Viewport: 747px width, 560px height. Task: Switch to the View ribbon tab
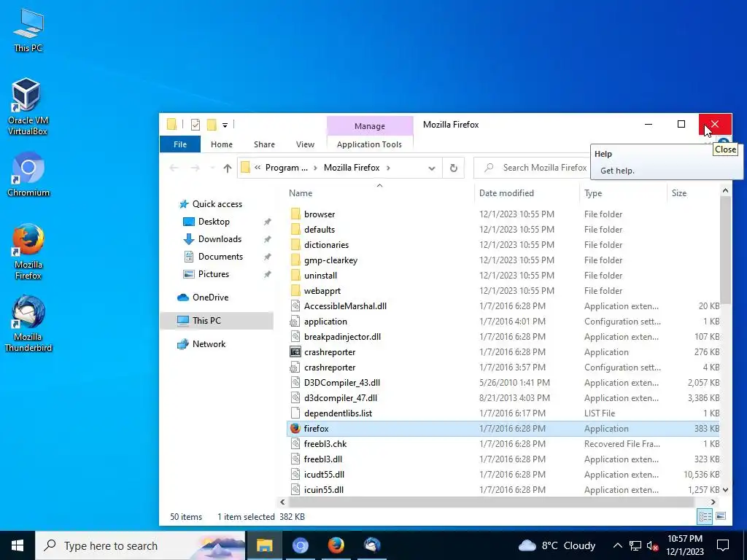tap(305, 144)
